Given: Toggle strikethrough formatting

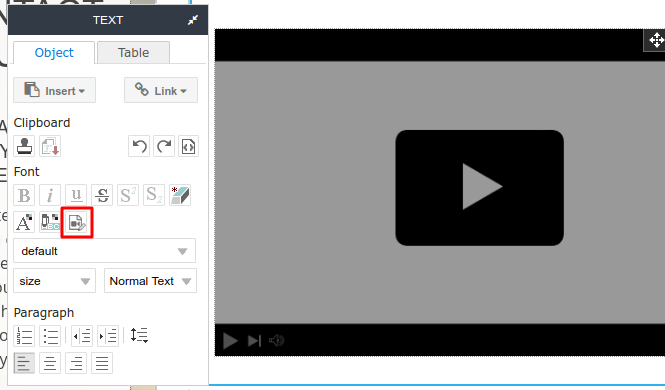Looking at the screenshot, I should click(x=102, y=195).
